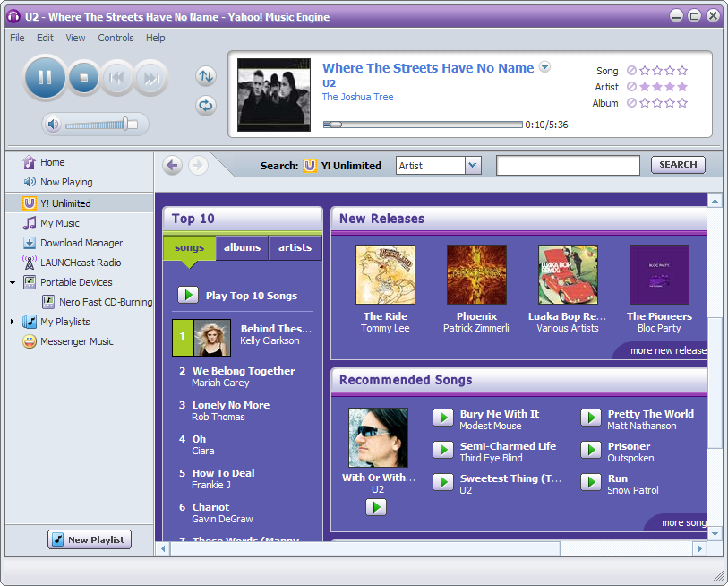Skip to the previous track
728x586 pixels.
[x=116, y=78]
